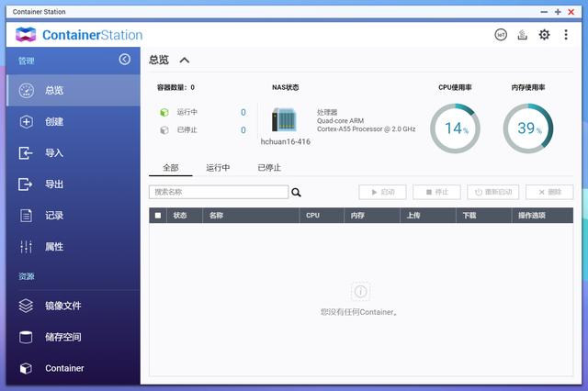Open 属性 in the sidebar
Screen dimensions: 588x391
pos(73,247)
